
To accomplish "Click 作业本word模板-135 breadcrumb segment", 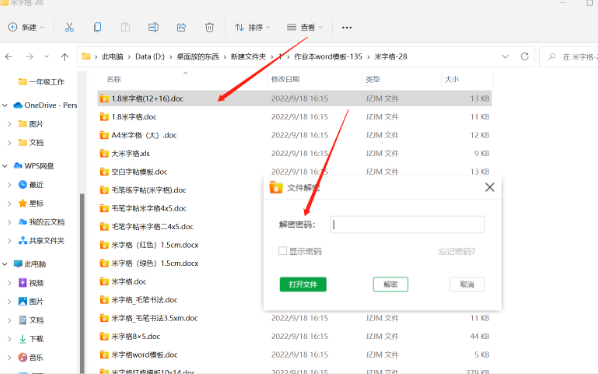I will pyautogui.click(x=328, y=56).
